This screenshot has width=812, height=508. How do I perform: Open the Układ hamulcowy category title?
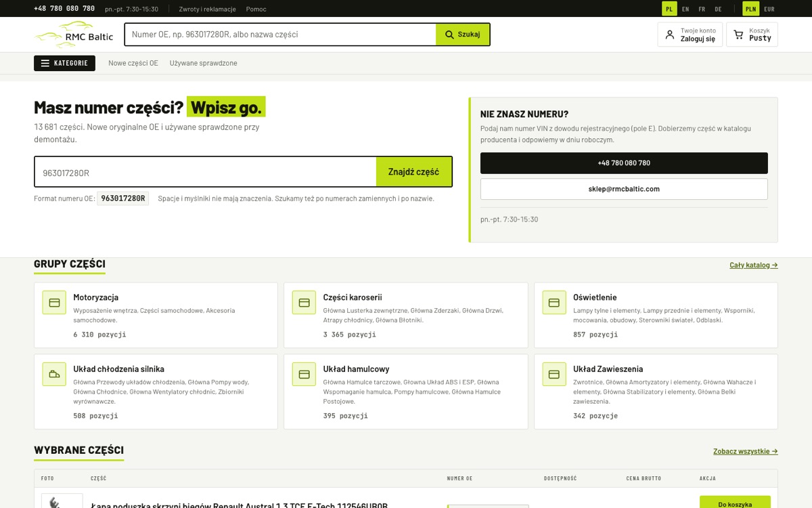(357, 369)
